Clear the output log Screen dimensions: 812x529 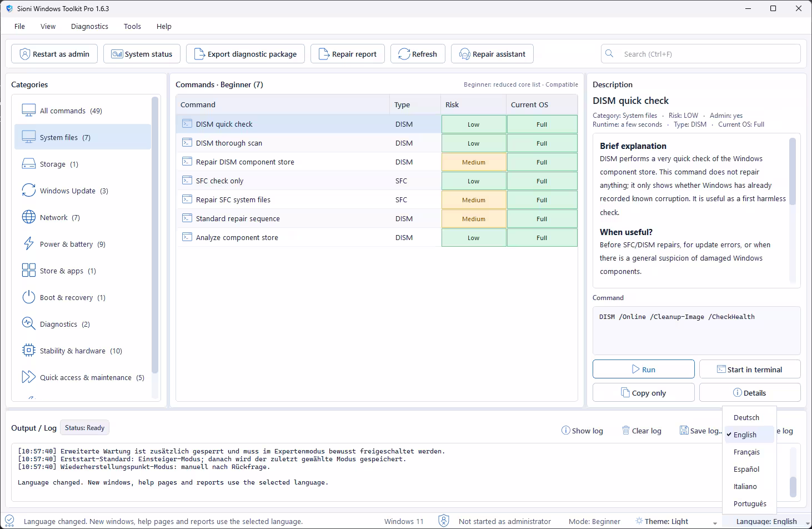click(641, 431)
